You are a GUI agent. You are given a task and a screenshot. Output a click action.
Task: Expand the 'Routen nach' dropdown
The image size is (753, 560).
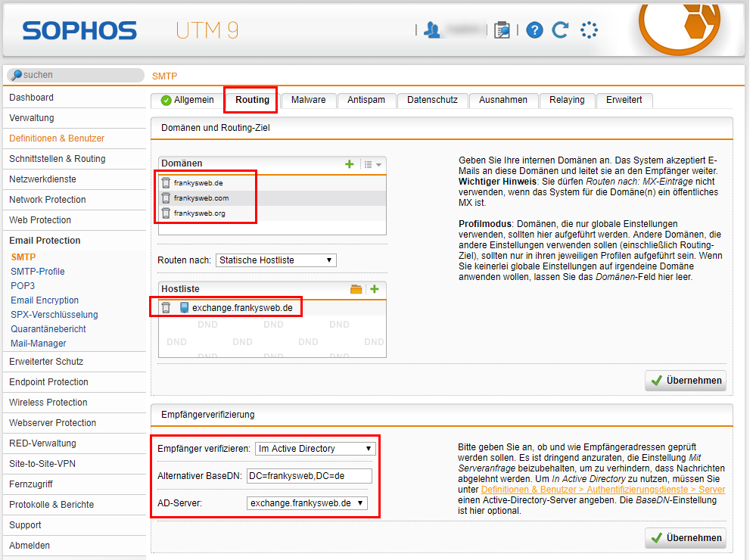[x=276, y=260]
